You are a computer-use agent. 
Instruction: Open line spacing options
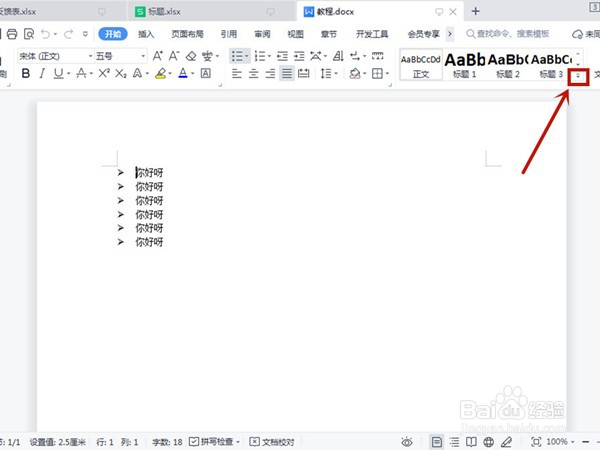326,73
